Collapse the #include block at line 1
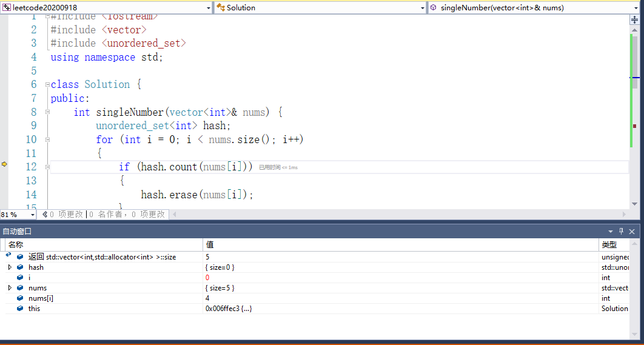644x345 pixels. point(48,16)
